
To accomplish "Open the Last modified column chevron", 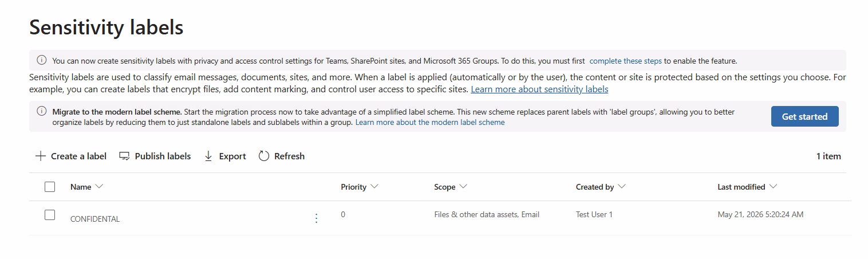I will [774, 187].
